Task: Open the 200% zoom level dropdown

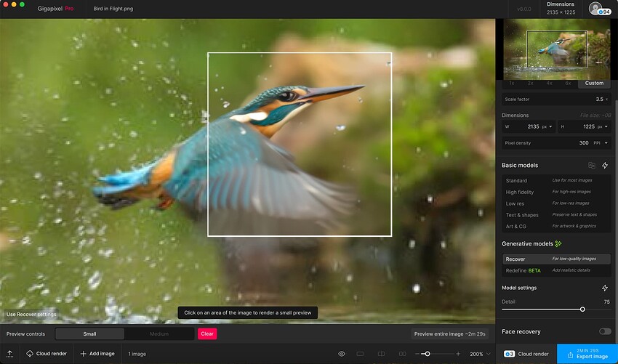Action: click(480, 354)
